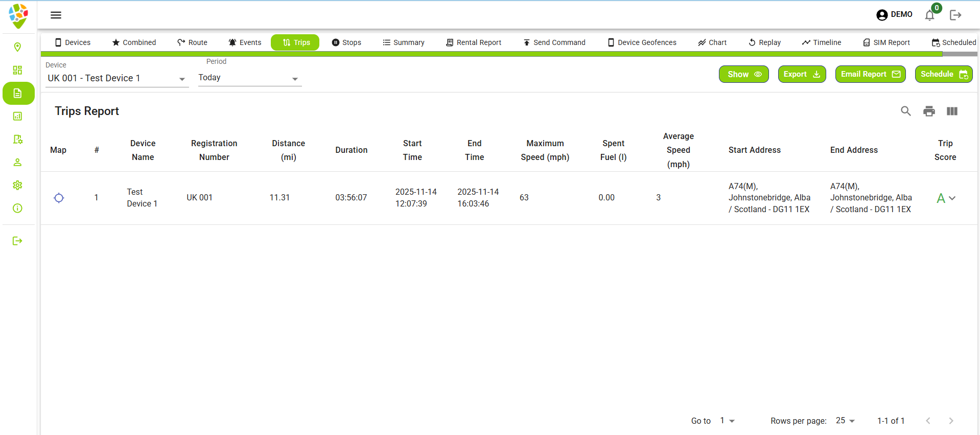Print the Trips Report
Image resolution: width=980 pixels, height=435 pixels.
click(x=929, y=111)
